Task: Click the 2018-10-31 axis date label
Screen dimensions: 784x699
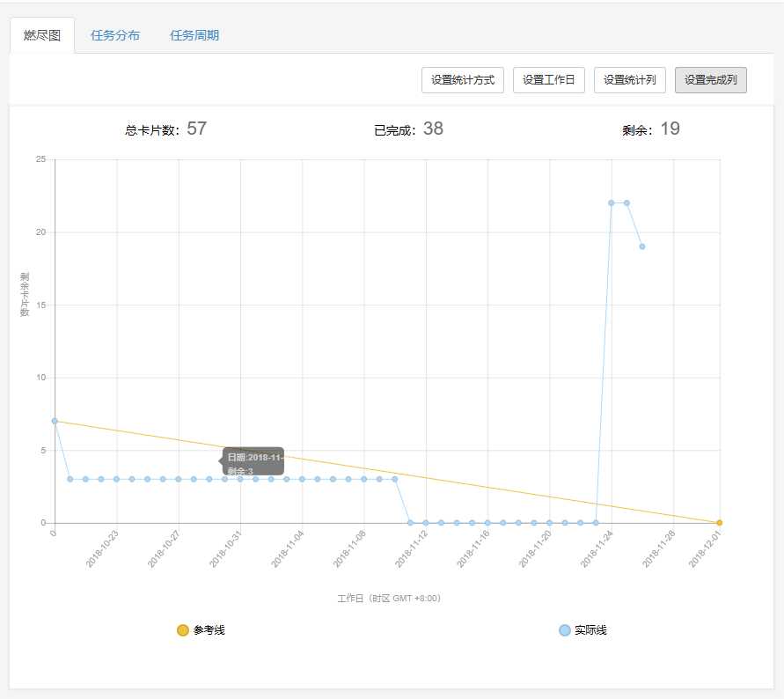Action: tap(225, 548)
